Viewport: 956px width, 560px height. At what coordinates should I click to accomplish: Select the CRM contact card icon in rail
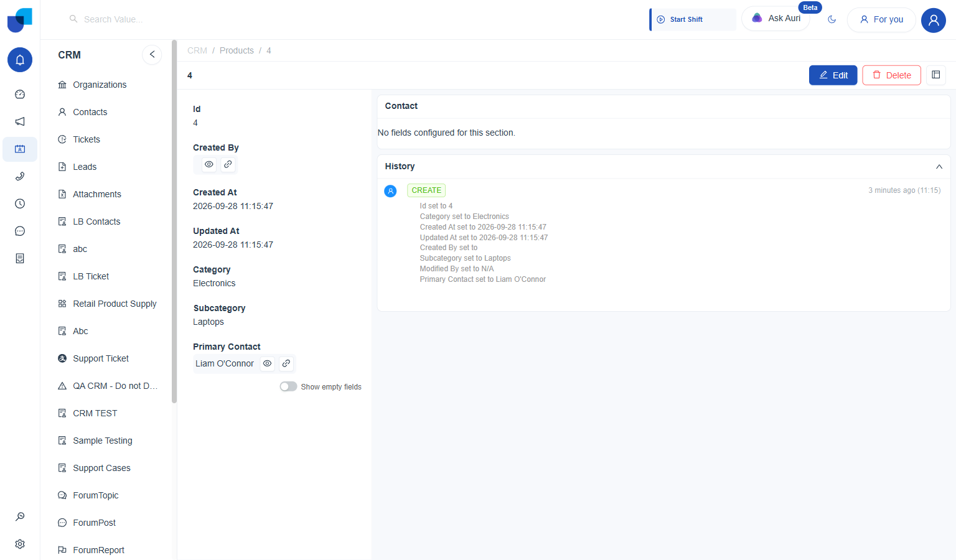20,149
